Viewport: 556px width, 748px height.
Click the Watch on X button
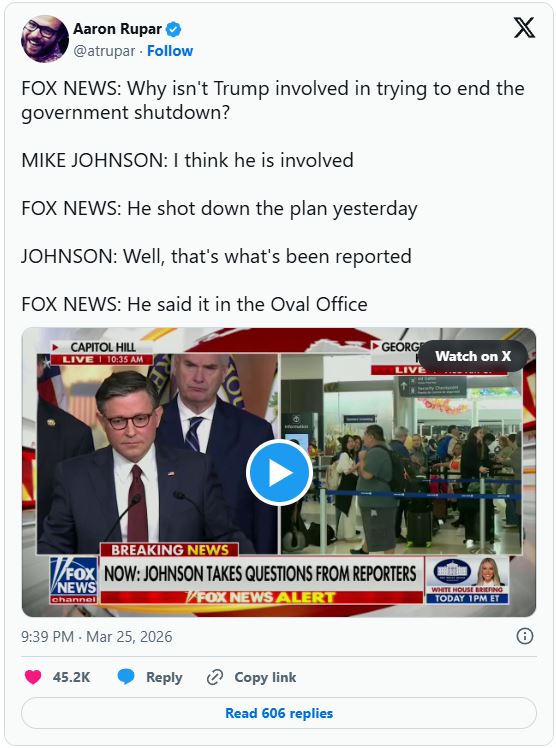click(x=473, y=356)
